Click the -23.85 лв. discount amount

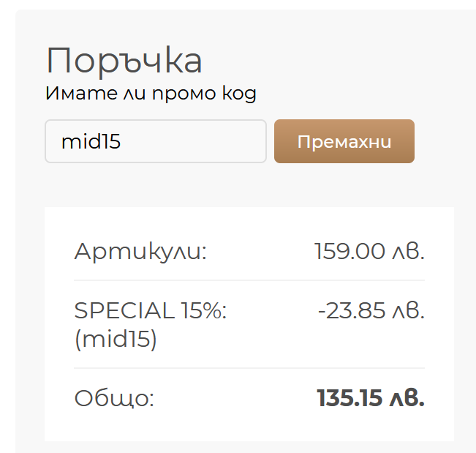(x=371, y=310)
